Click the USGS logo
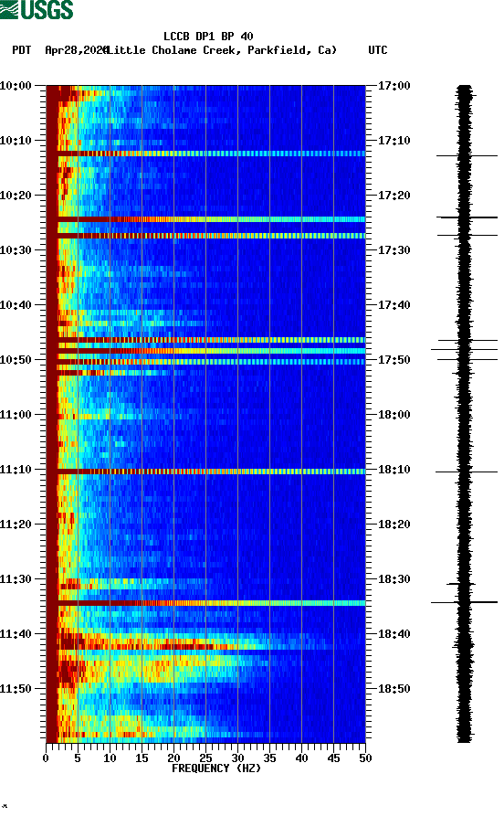This screenshot has height=816, width=504. [x=37, y=9]
